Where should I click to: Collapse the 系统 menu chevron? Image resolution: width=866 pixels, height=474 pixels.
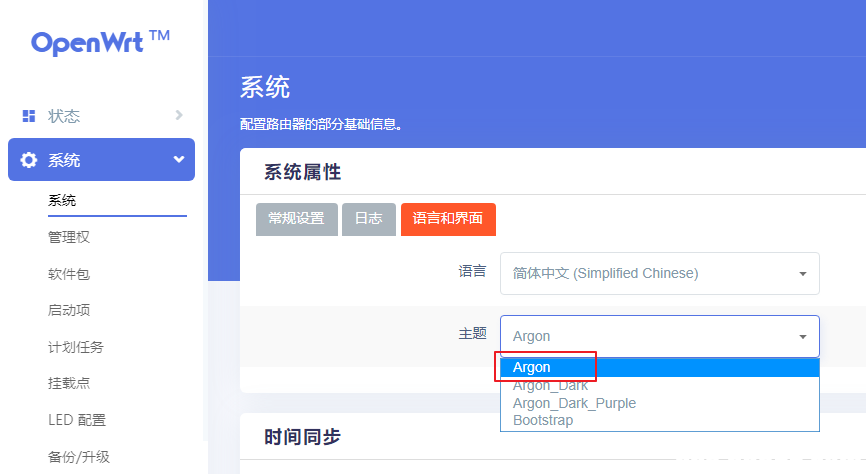coord(179,159)
